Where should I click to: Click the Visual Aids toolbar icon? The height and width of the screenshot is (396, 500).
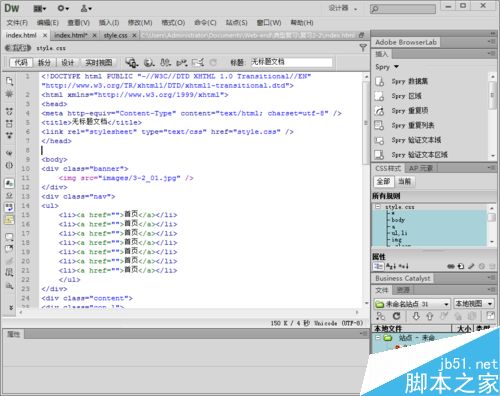tap(198, 62)
